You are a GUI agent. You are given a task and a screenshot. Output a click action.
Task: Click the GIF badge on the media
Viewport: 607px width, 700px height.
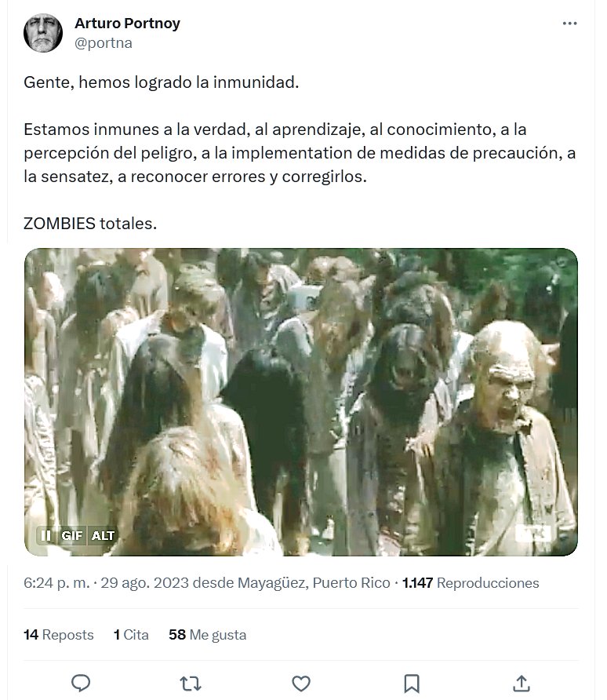[72, 535]
